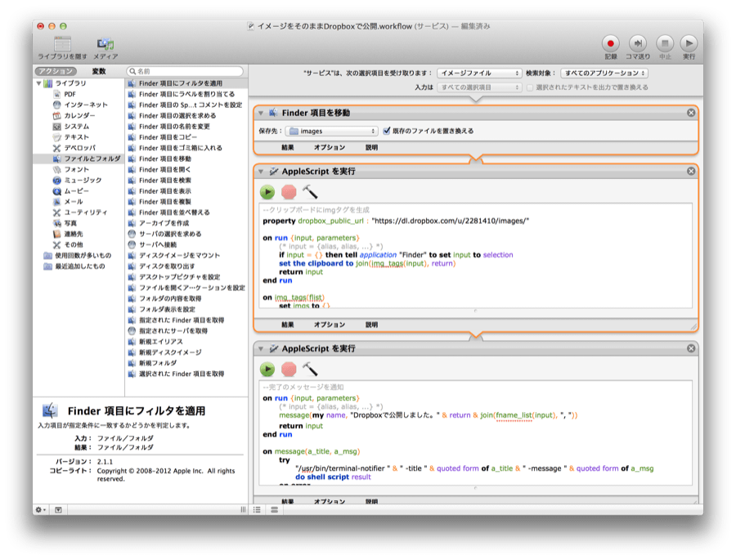The image size is (736, 560).
Task: Hide the library with ライブラリを隠す icon
Action: 62,44
